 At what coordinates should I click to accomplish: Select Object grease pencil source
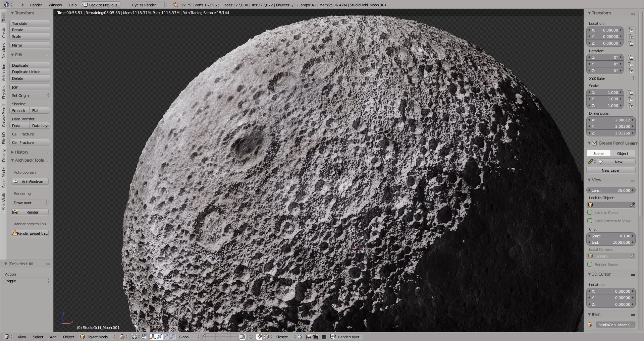pos(623,154)
